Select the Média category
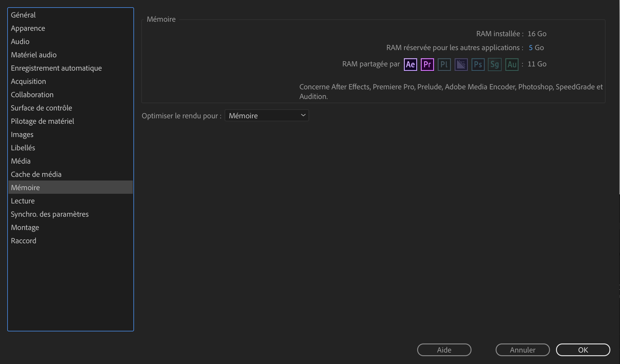 [x=70, y=161]
